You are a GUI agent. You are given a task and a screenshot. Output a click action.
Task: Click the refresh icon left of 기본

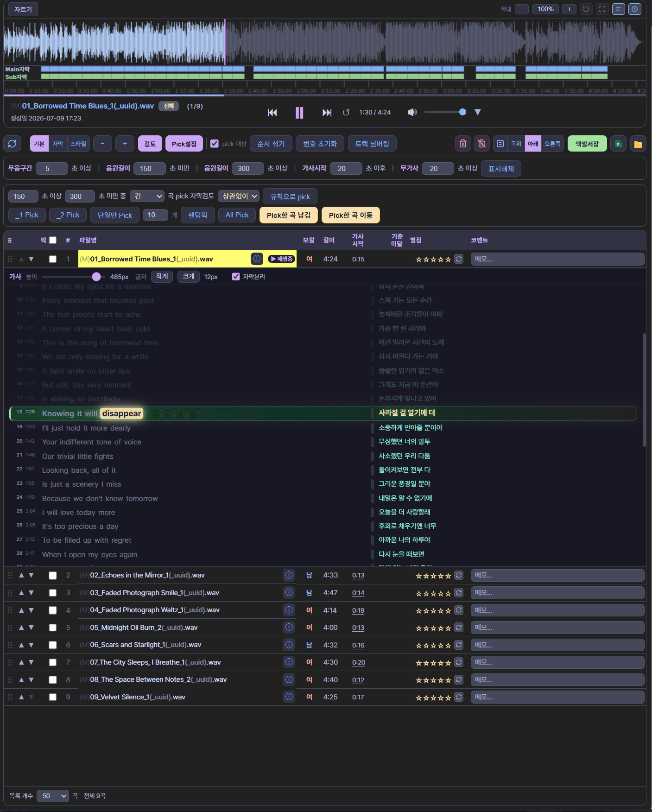pyautogui.click(x=13, y=144)
